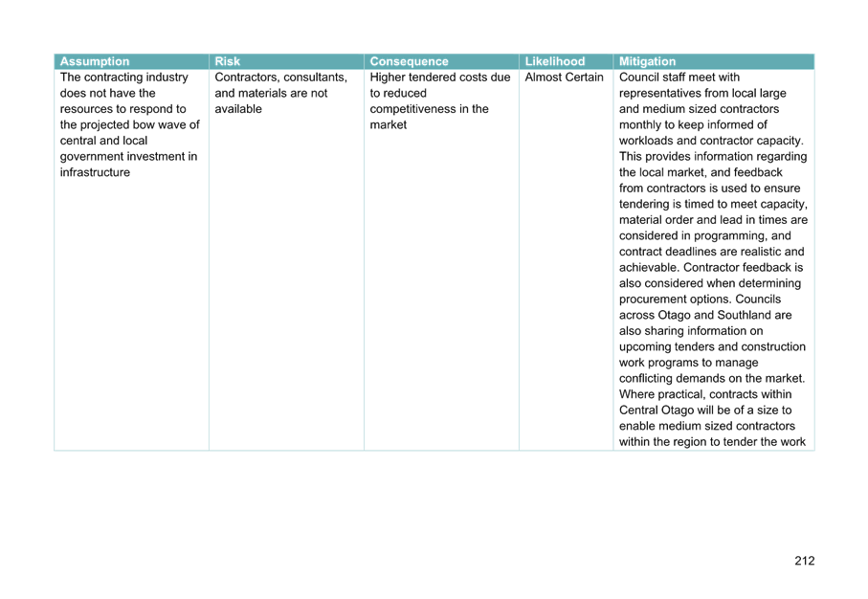
Task: Click 'Contractors, consultants,' in the Risk cell
Action: pos(281,78)
